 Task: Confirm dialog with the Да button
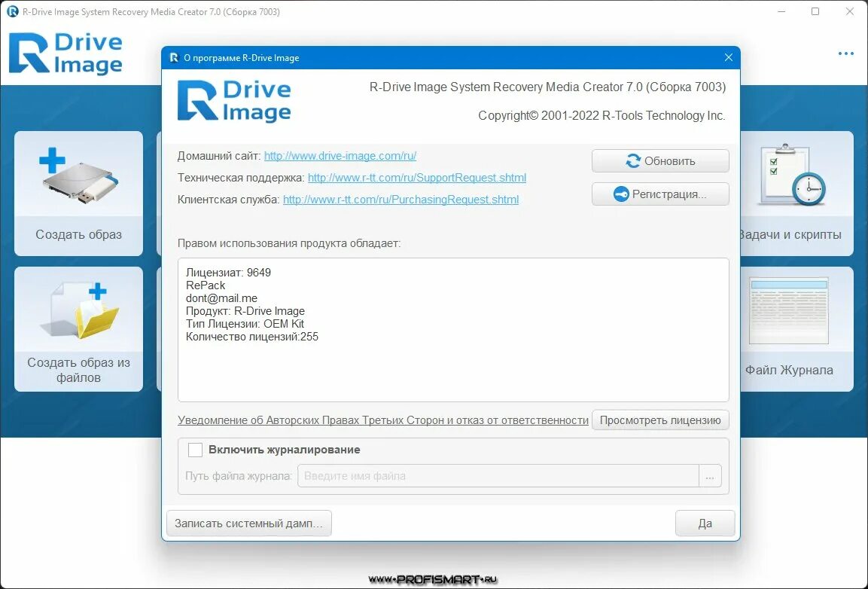(x=705, y=523)
